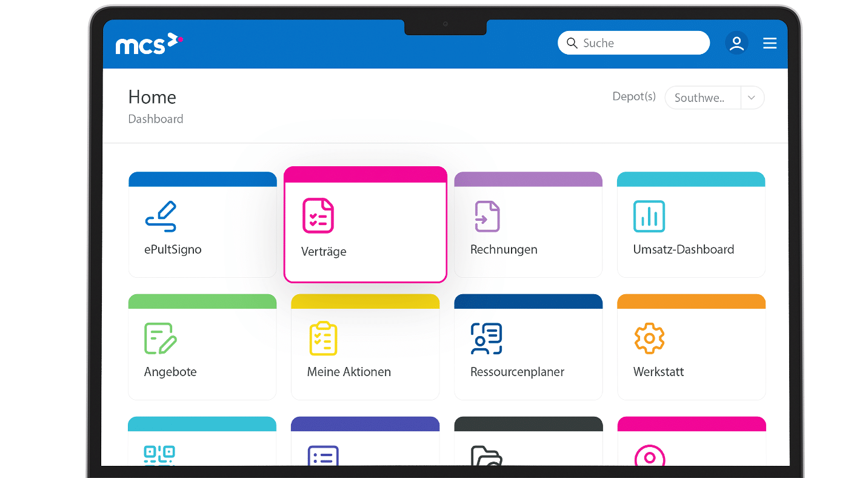868x478 pixels.
Task: Click the pink location pin tile icon
Action: tap(649, 456)
